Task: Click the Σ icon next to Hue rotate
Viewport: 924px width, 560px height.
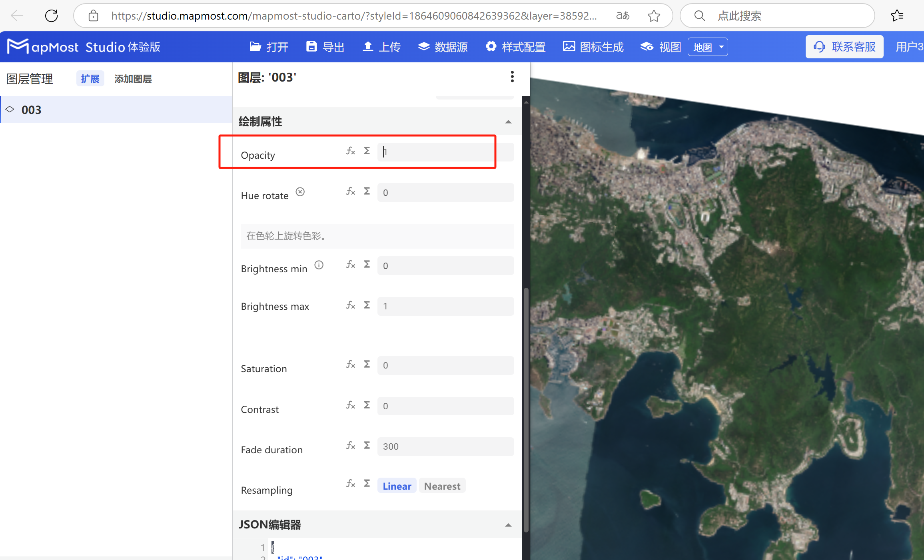Action: pos(367,191)
